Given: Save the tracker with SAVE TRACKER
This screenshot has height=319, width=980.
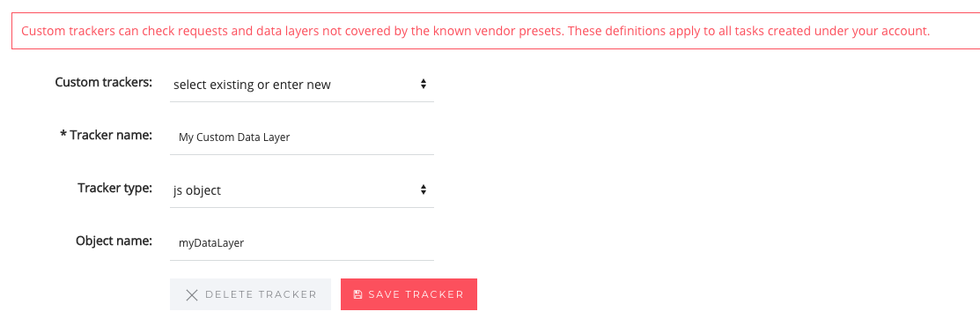Looking at the screenshot, I should pyautogui.click(x=409, y=294).
